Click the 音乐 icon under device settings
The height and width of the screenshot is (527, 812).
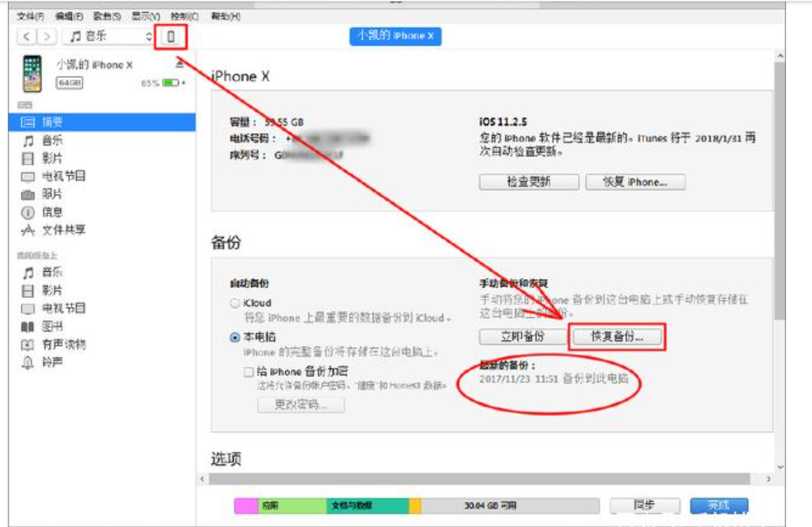tap(28, 140)
